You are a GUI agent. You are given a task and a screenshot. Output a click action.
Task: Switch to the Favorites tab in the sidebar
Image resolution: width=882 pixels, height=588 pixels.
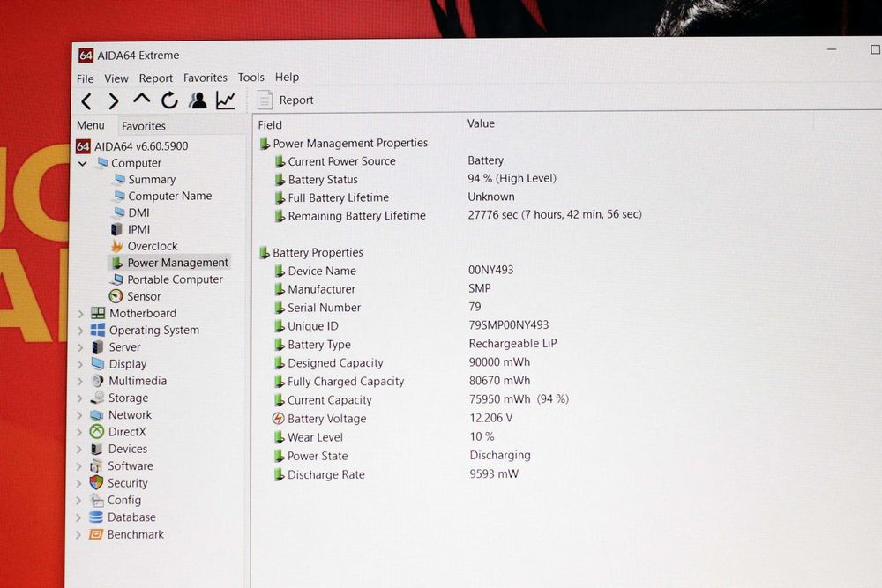[144, 126]
